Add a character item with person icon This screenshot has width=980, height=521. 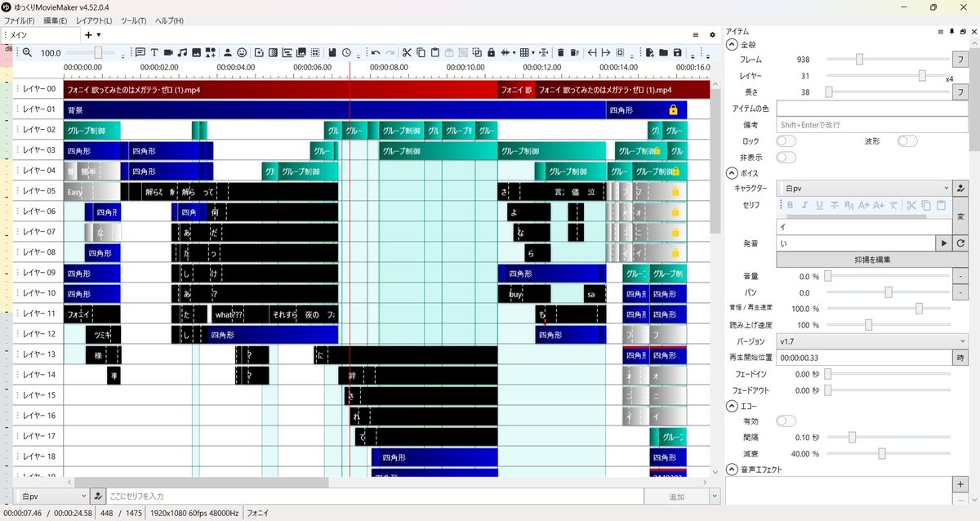(x=228, y=52)
